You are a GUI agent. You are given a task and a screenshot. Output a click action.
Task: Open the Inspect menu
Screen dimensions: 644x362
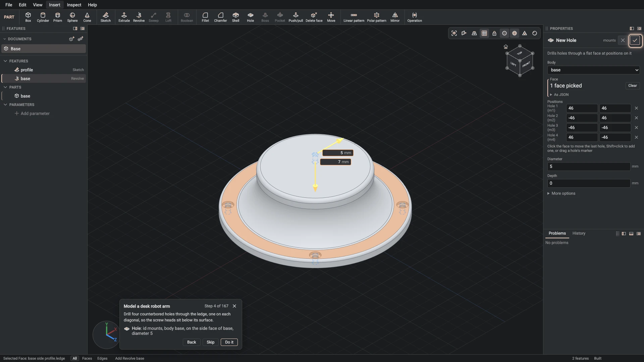pos(74,5)
